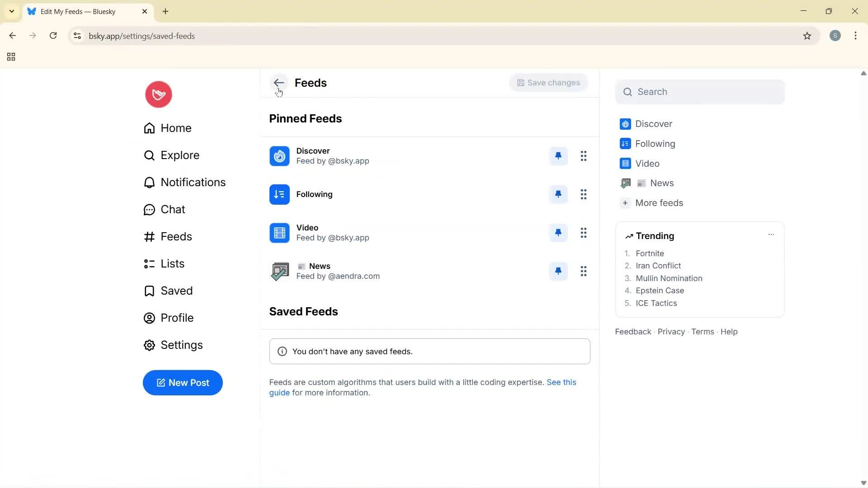Open the Discover feed in right sidebar
Image resolution: width=868 pixels, height=488 pixels.
(654, 123)
